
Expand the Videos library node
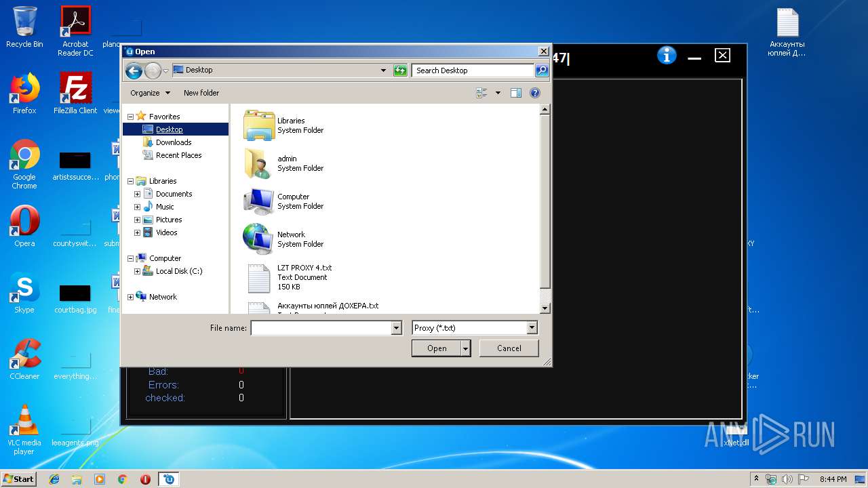(137, 232)
